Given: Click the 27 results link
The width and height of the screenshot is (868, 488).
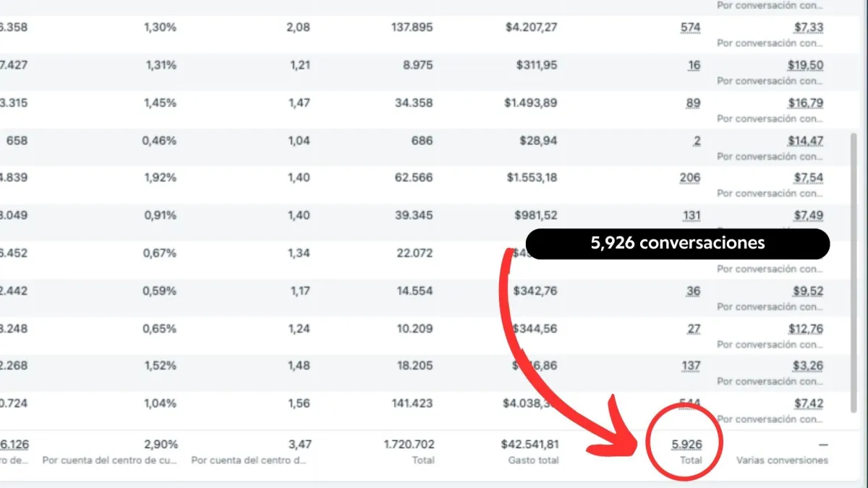Looking at the screenshot, I should (x=694, y=328).
